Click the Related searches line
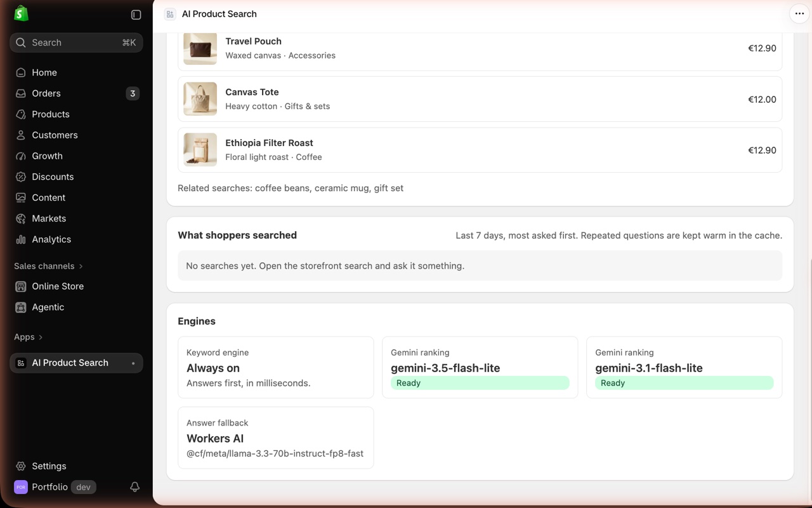Image resolution: width=812 pixels, height=508 pixels. click(x=291, y=188)
